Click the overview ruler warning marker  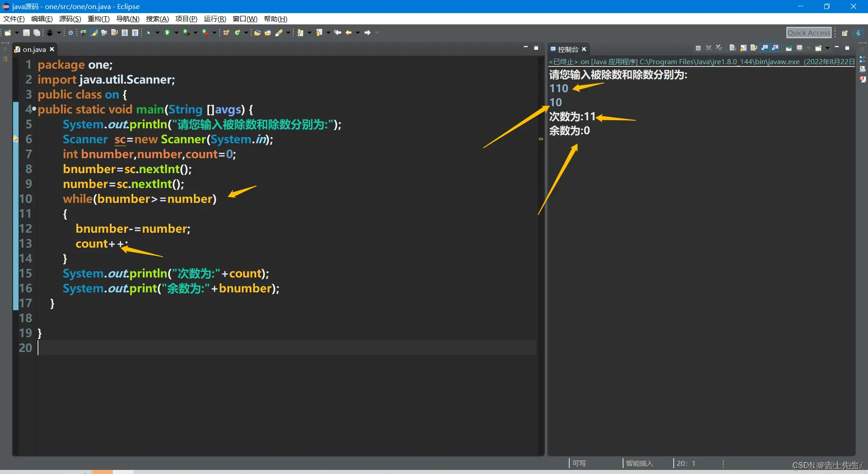coord(541,139)
